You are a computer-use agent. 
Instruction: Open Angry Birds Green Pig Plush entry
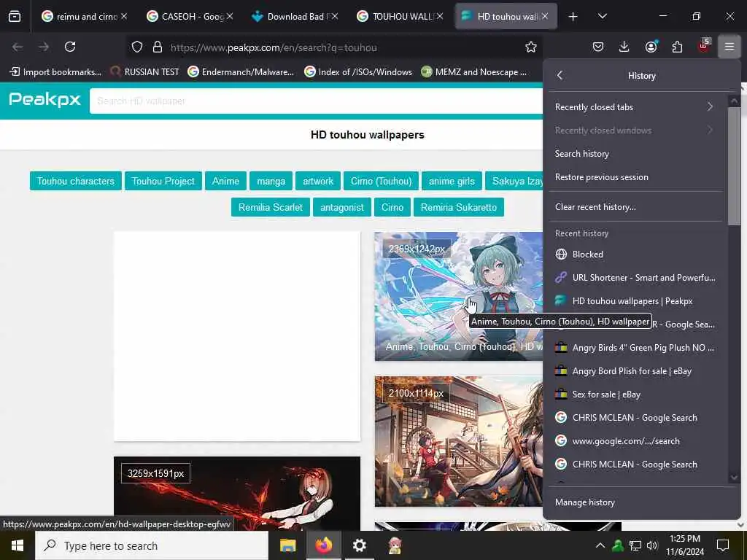635,347
